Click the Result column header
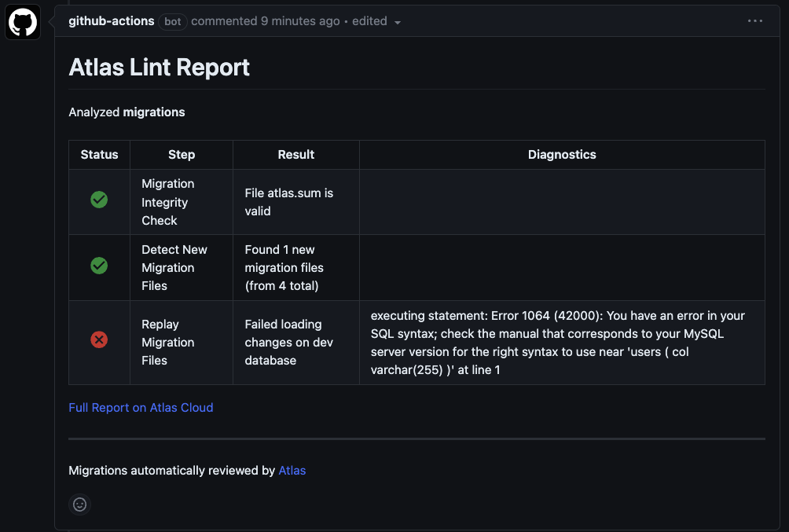789x532 pixels. [x=295, y=155]
